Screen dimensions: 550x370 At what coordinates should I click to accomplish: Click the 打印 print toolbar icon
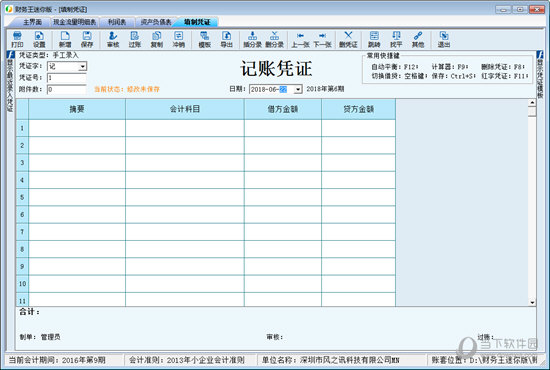click(17, 39)
